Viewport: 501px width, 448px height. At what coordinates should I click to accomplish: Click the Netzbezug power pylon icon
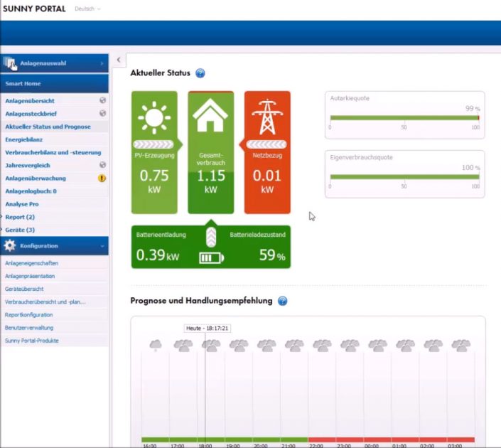267,117
